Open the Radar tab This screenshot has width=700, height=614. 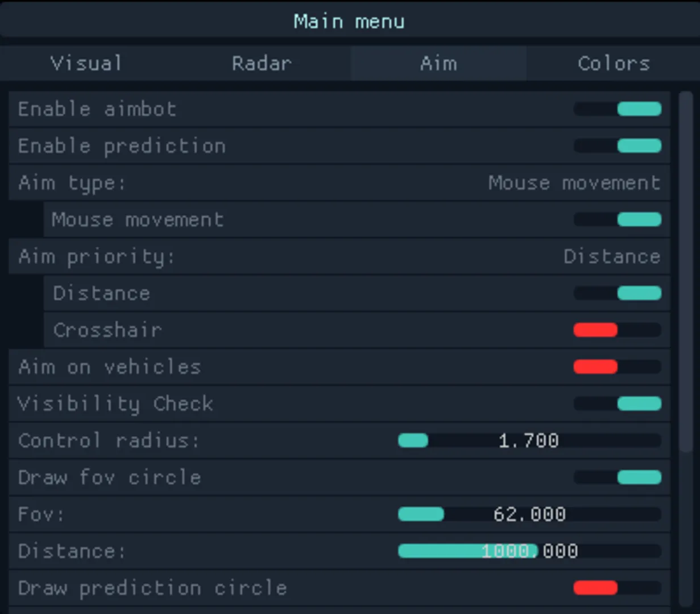pyautogui.click(x=262, y=63)
